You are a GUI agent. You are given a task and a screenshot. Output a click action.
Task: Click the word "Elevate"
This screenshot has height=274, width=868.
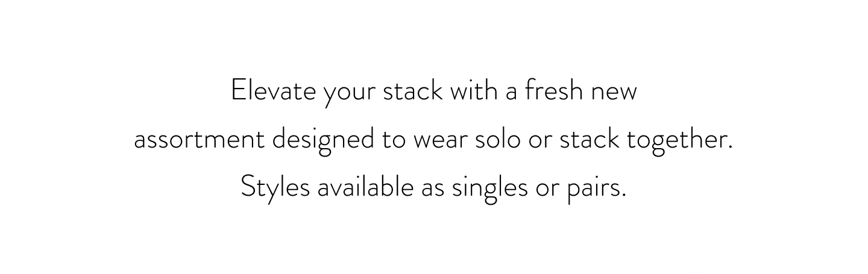click(x=274, y=92)
